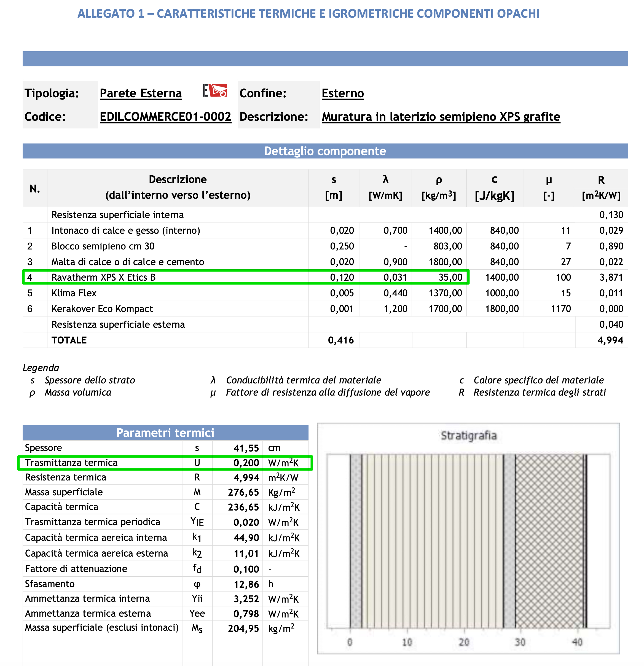Click the phase shift value "12,86"
The image size is (644, 666).
[246, 584]
